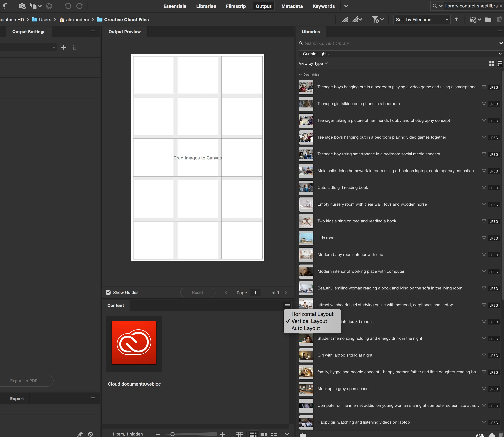Viewport: 504px width, 437px height.
Task: Open the get photos from camera icon
Action: point(22,6)
